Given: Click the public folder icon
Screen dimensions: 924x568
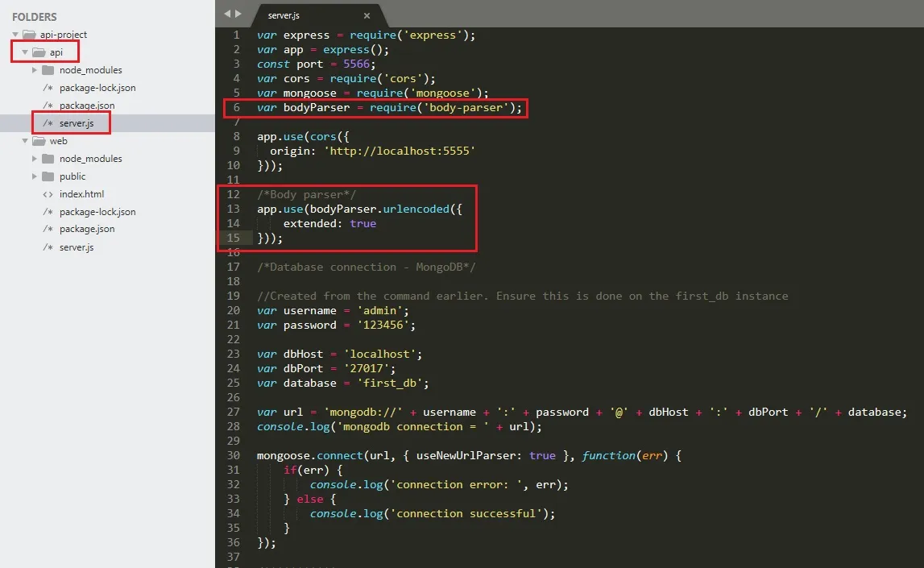Looking at the screenshot, I should (x=48, y=176).
